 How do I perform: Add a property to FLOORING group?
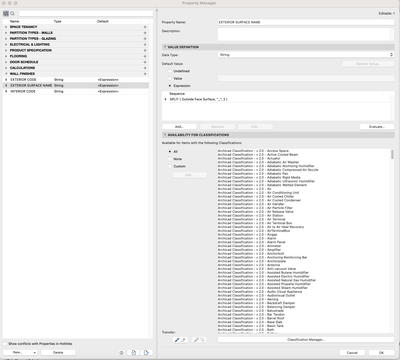[x=145, y=56]
